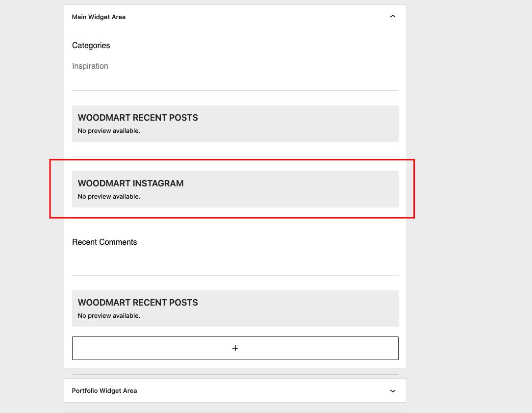Viewport: 532px width, 413px height.
Task: Collapse Main Widget Area with chevron arrow
Action: (x=393, y=16)
